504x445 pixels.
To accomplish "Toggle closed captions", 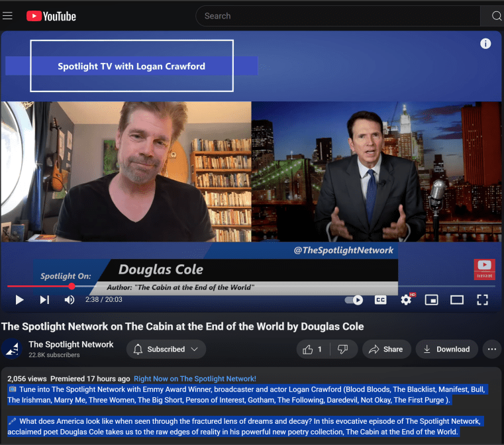I will (381, 300).
